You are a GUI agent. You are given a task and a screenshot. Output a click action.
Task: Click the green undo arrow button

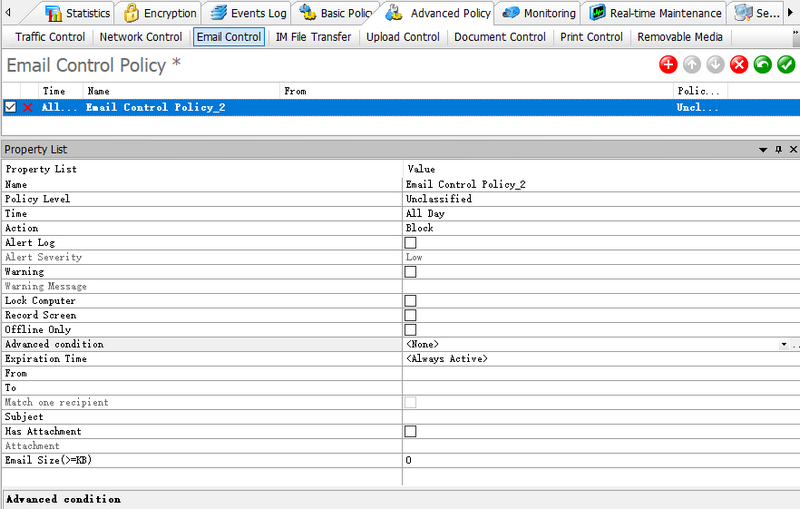pyautogui.click(x=763, y=65)
